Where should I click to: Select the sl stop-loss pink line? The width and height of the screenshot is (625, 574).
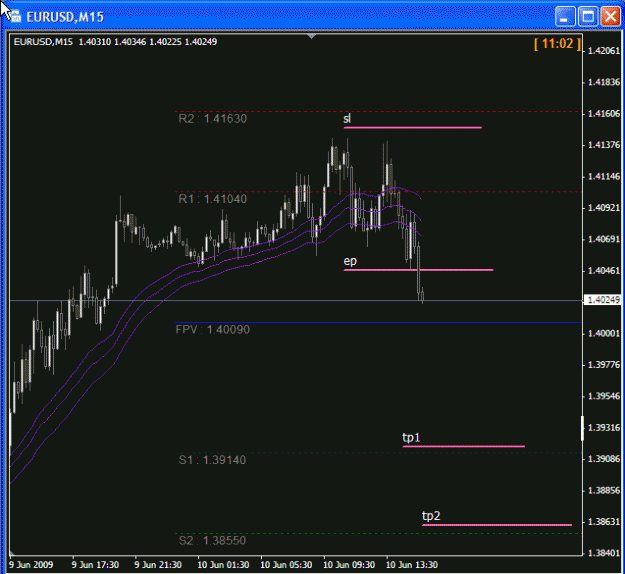(x=413, y=128)
